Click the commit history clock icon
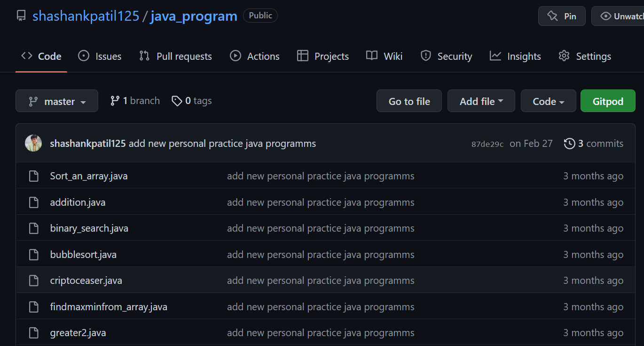The height and width of the screenshot is (346, 644). click(569, 143)
